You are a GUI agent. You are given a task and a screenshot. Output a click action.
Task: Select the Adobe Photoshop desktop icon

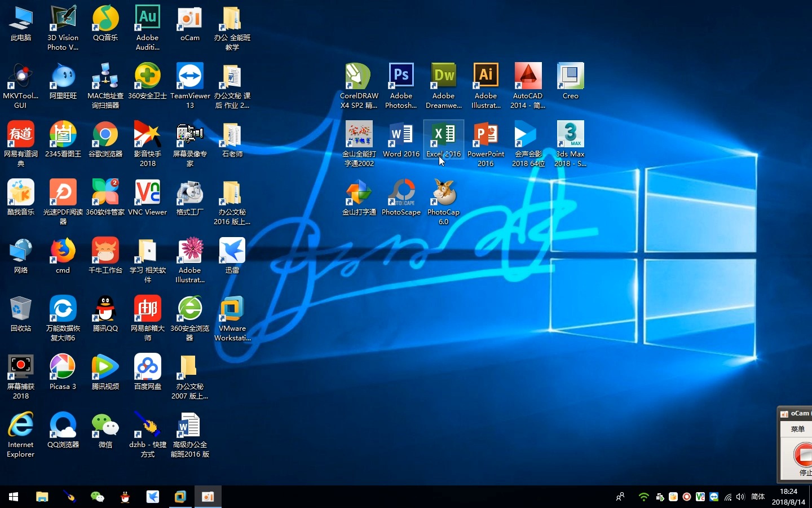[x=401, y=86]
